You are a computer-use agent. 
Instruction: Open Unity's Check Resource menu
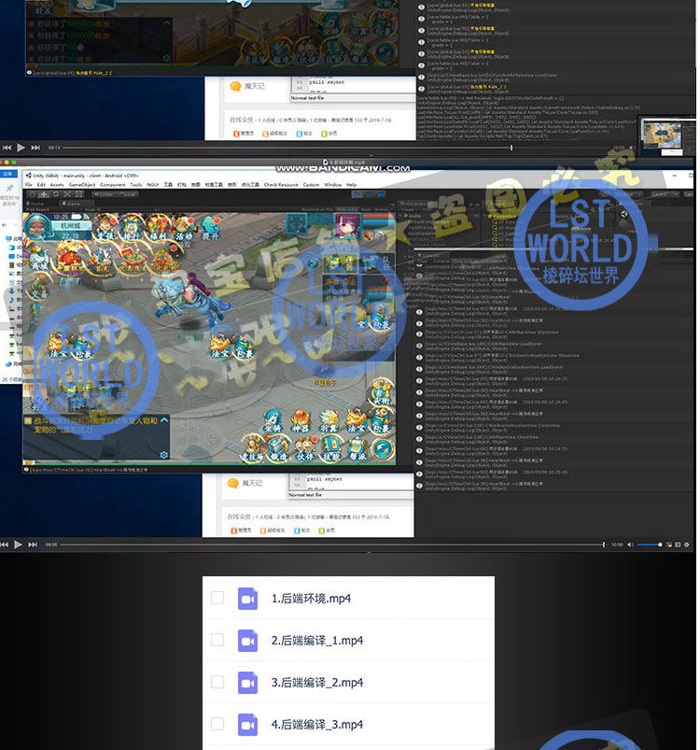[x=281, y=185]
